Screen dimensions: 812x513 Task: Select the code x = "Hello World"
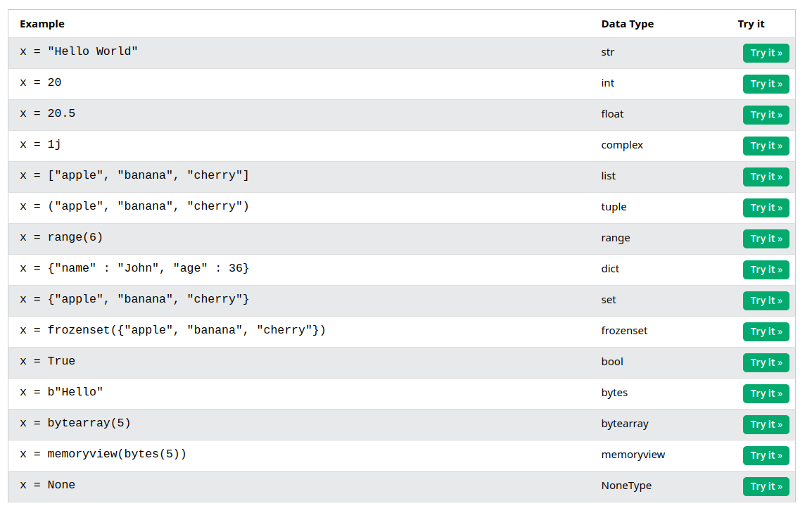click(x=79, y=51)
